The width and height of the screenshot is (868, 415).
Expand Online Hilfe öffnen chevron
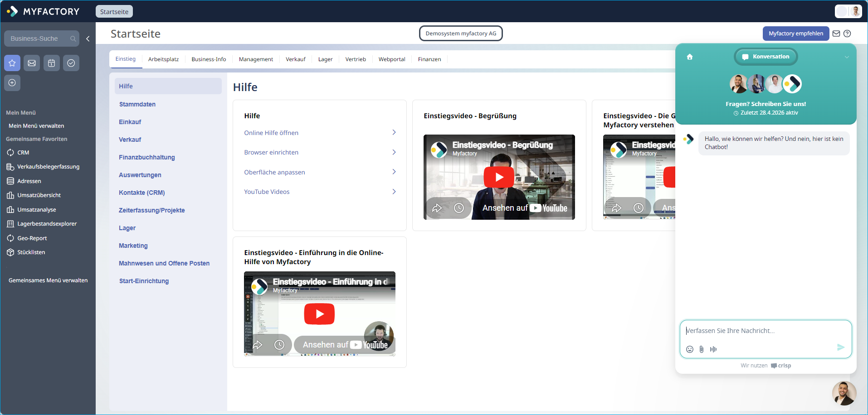(394, 132)
